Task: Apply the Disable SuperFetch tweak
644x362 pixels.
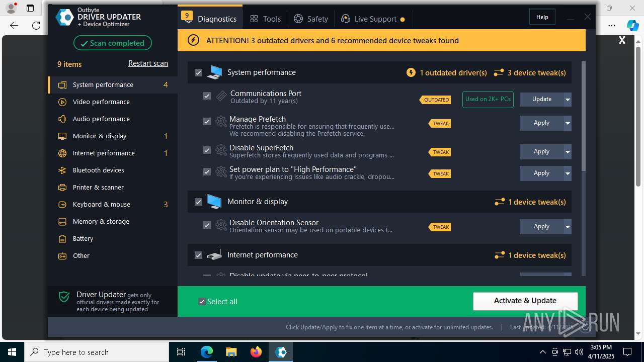Action: coord(542,151)
